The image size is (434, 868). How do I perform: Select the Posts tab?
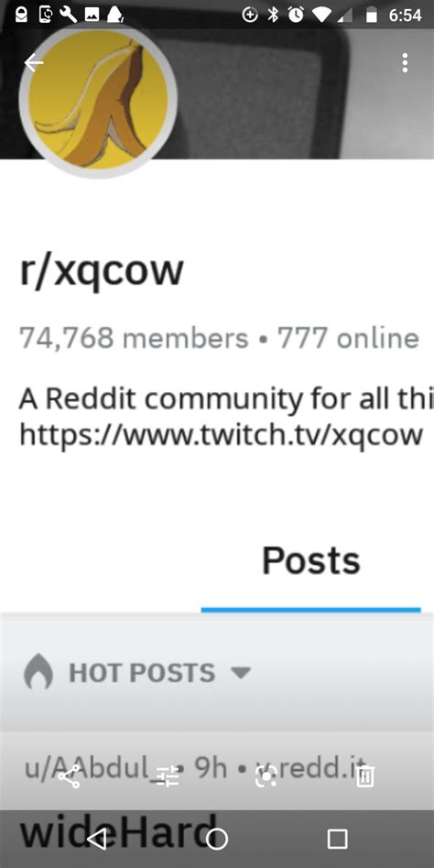[310, 560]
